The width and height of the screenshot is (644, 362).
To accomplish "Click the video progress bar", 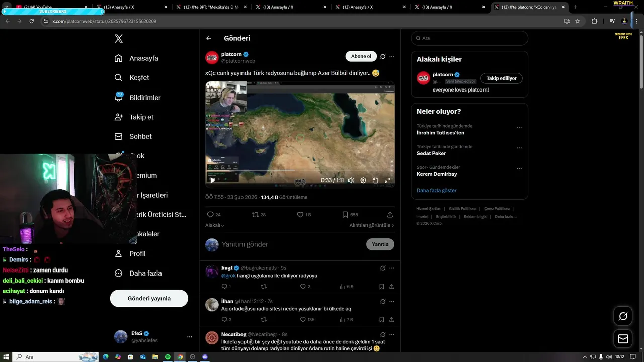I will (300, 170).
